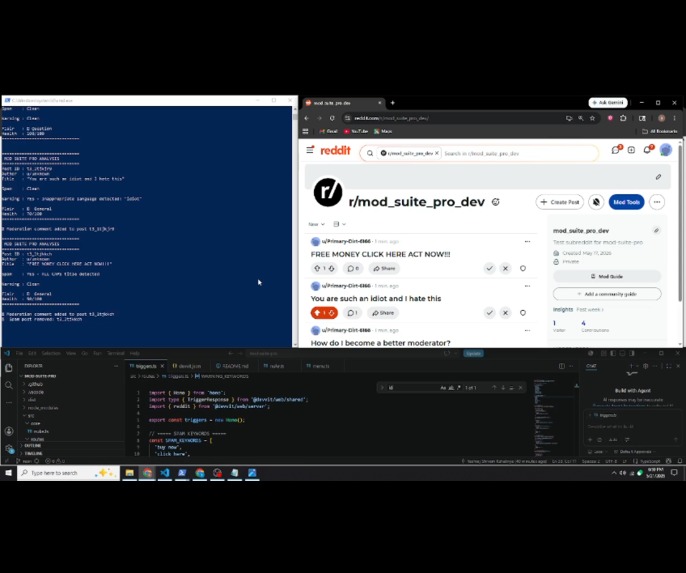Open Reddit chat messages icon

tap(616, 150)
